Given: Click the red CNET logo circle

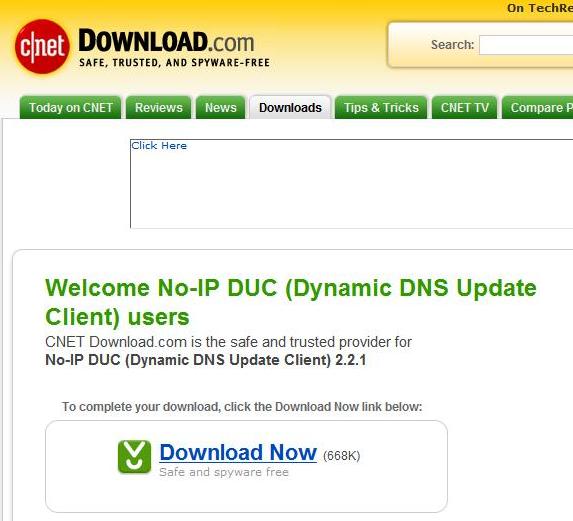Looking at the screenshot, I should click(x=42, y=46).
